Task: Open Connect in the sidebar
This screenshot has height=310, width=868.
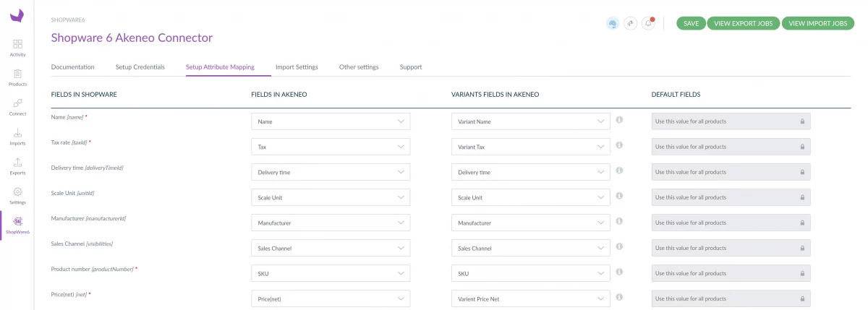Action: click(x=17, y=107)
